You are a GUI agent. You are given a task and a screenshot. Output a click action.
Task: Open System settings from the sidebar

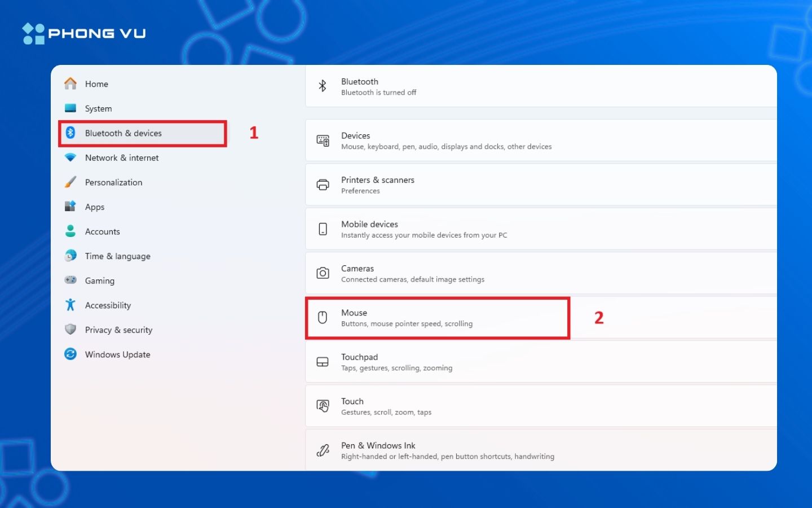coord(98,108)
